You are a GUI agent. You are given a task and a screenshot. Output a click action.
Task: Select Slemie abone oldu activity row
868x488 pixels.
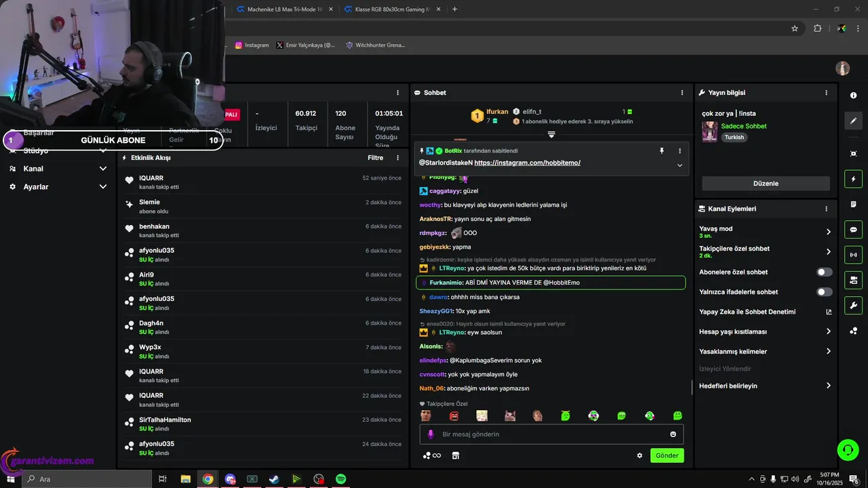pos(263,206)
